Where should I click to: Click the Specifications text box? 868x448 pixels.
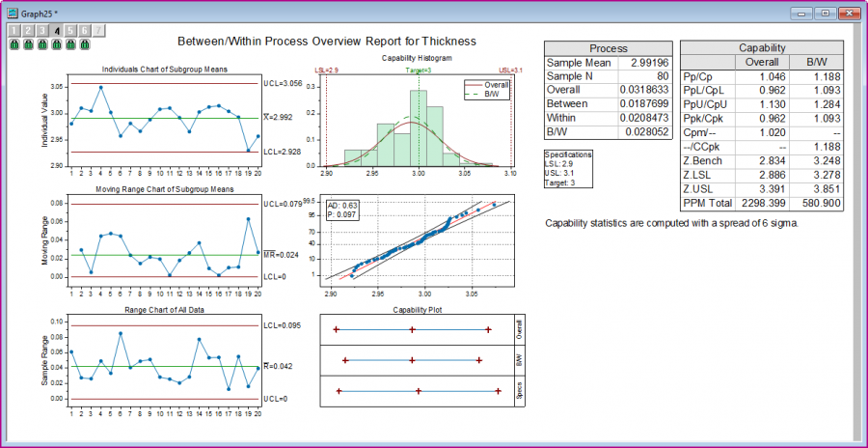click(x=568, y=169)
